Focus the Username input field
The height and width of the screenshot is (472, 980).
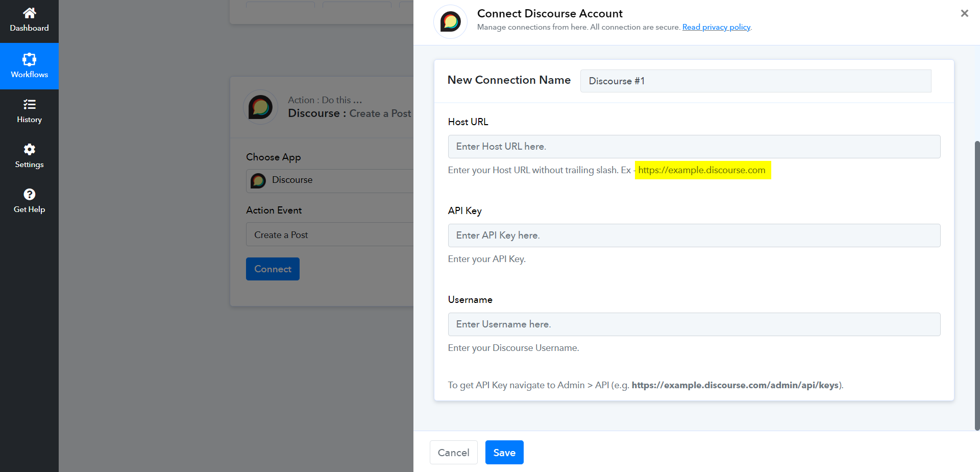694,324
